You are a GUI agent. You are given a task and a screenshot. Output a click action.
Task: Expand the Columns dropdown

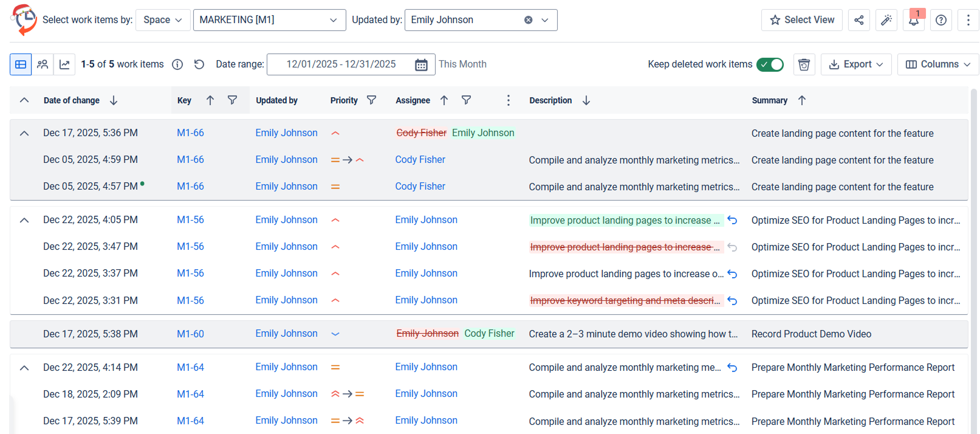(x=937, y=64)
